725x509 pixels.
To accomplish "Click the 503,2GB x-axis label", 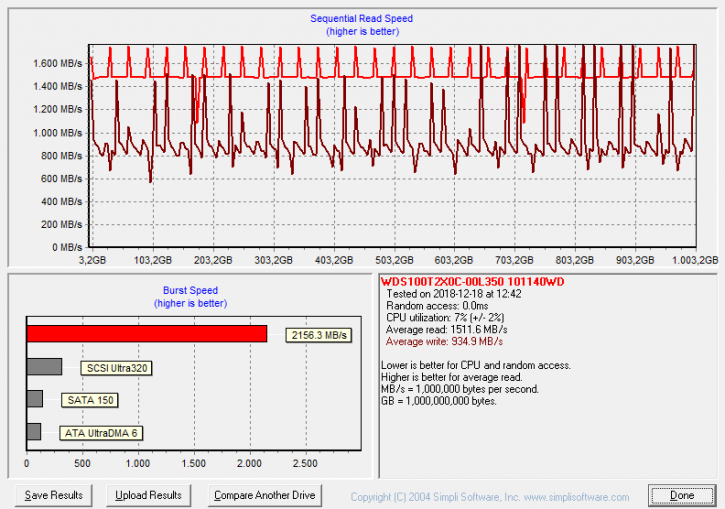I will click(x=394, y=260).
